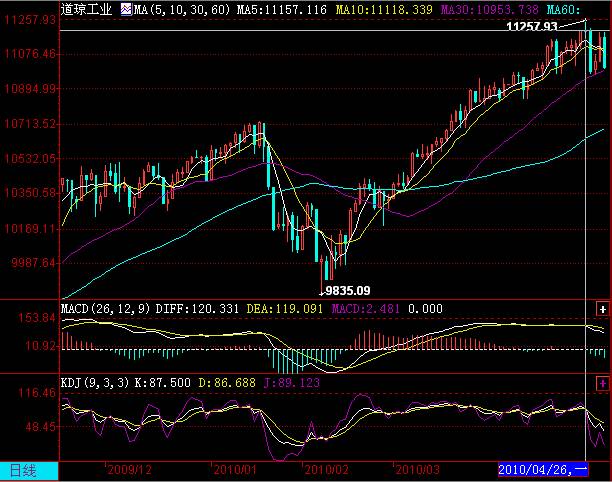Select the KDJ(9,3,3) indicator label
This screenshot has height=482, width=612.
click(x=95, y=383)
